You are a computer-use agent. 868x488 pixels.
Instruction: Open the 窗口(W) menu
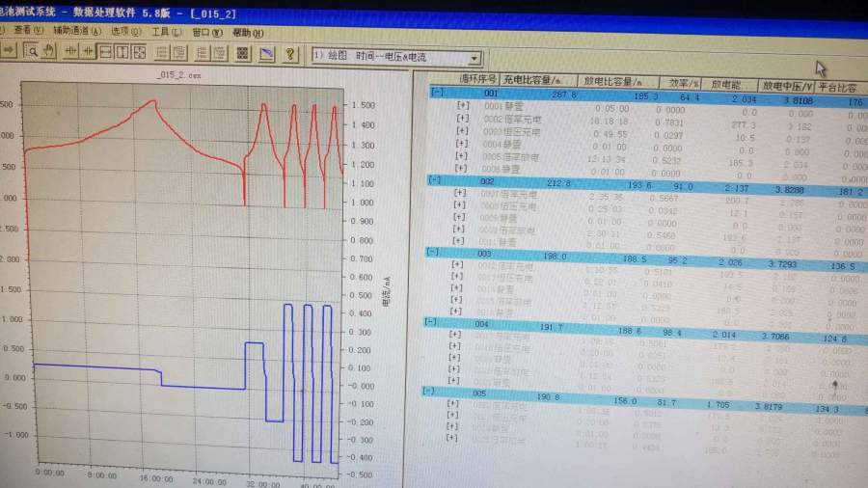click(207, 33)
